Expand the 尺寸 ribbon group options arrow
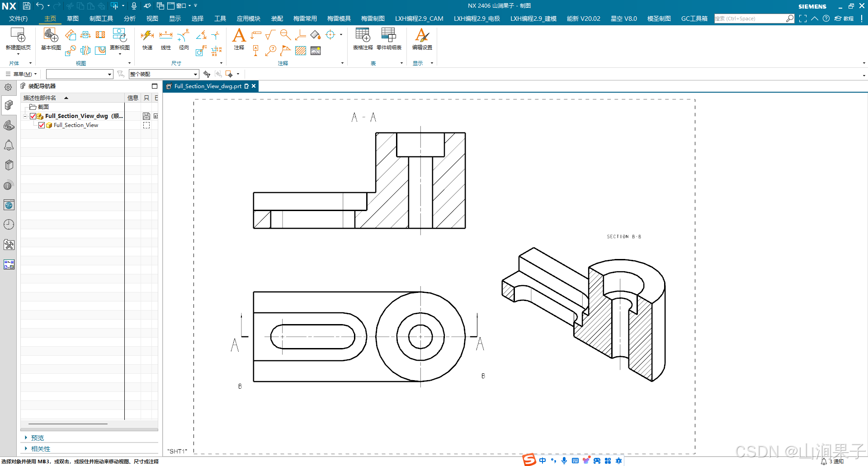 (221, 63)
